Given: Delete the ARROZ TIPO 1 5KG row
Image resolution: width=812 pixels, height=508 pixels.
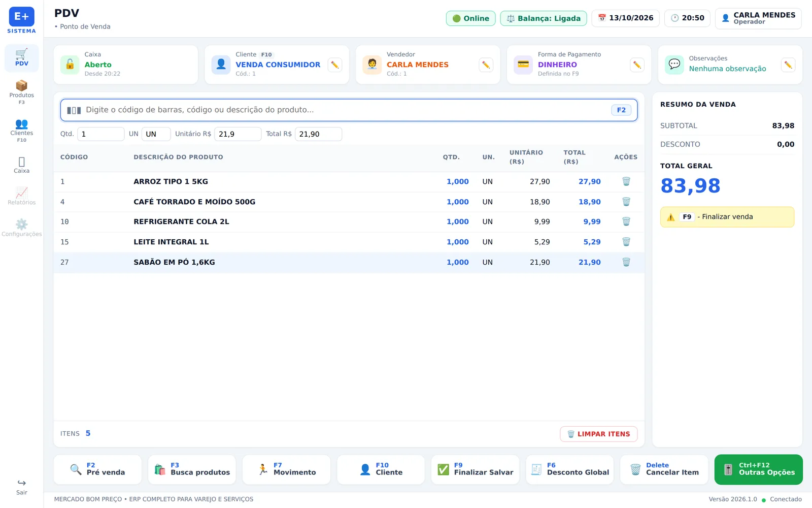Looking at the screenshot, I should tap(626, 181).
